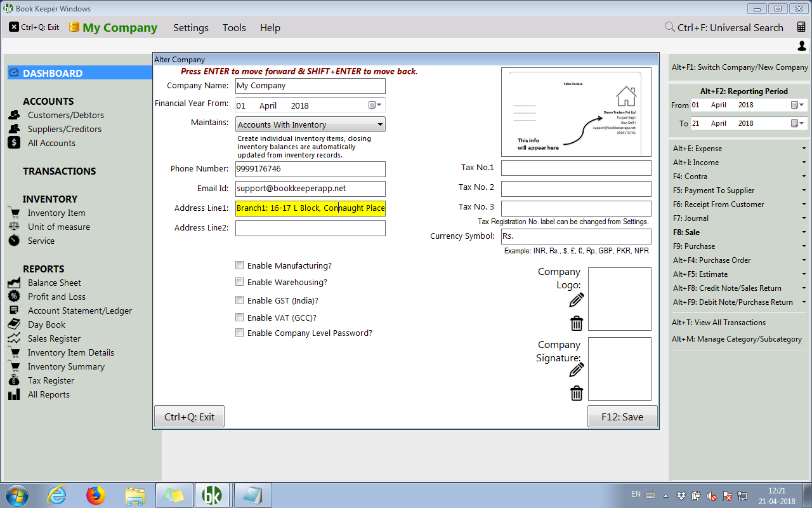Enable VAT (GCC) checkbox

(x=239, y=317)
